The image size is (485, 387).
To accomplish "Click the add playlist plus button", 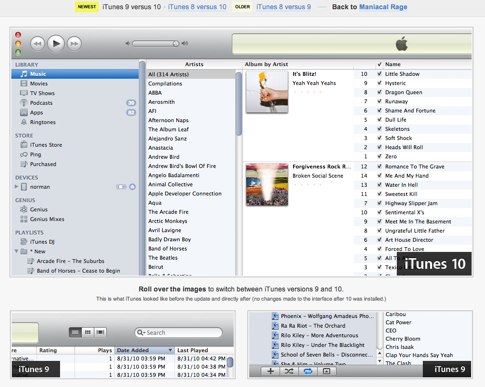I will click(x=270, y=371).
